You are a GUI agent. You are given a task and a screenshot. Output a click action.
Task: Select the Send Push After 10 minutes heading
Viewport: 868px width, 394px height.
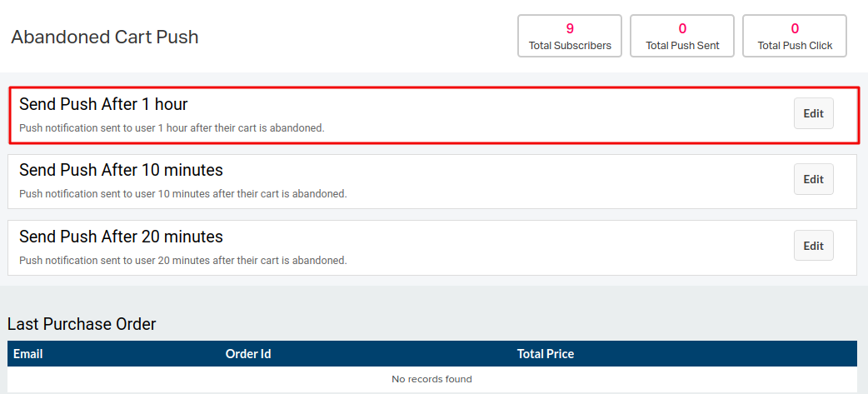pyautogui.click(x=122, y=170)
